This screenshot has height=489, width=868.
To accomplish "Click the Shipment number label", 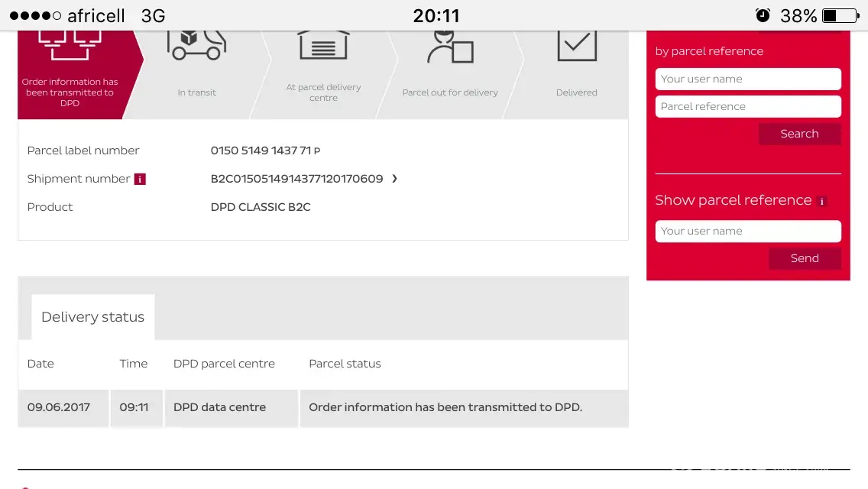I will click(x=79, y=179).
